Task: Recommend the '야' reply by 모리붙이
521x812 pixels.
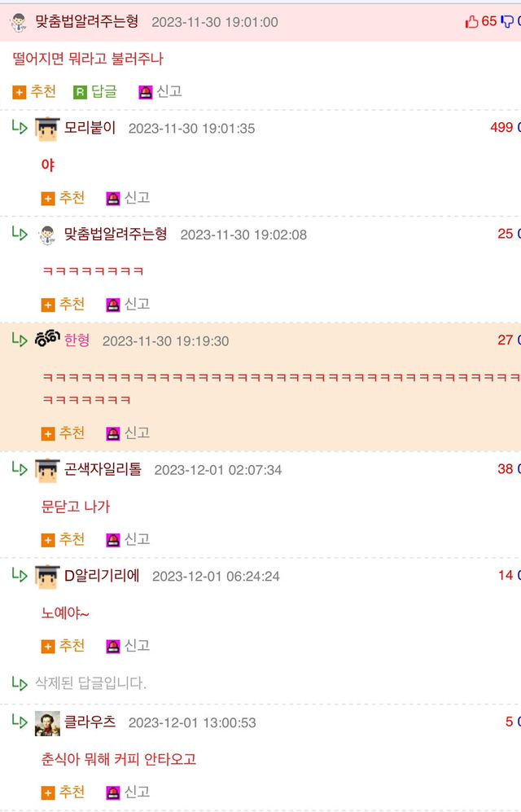Action: point(63,198)
